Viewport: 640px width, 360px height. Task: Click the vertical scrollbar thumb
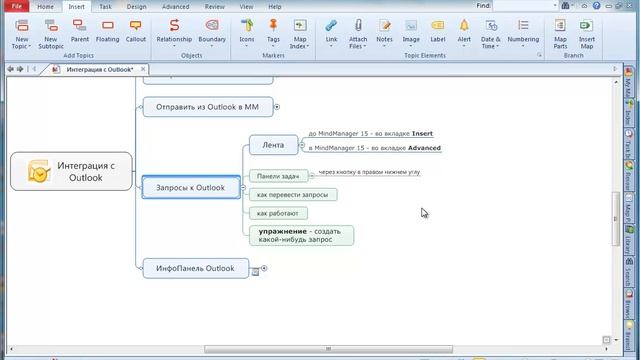coord(615,219)
